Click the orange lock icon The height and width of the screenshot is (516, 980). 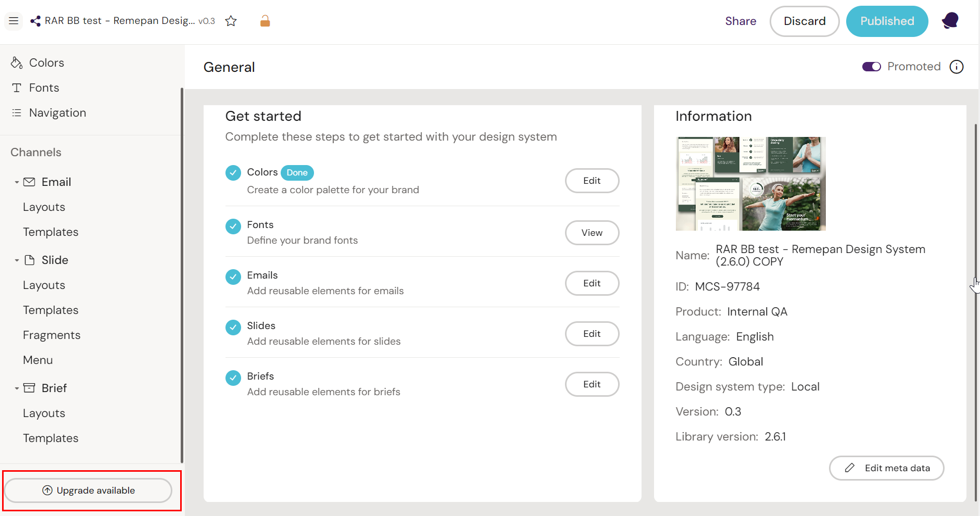pos(265,21)
